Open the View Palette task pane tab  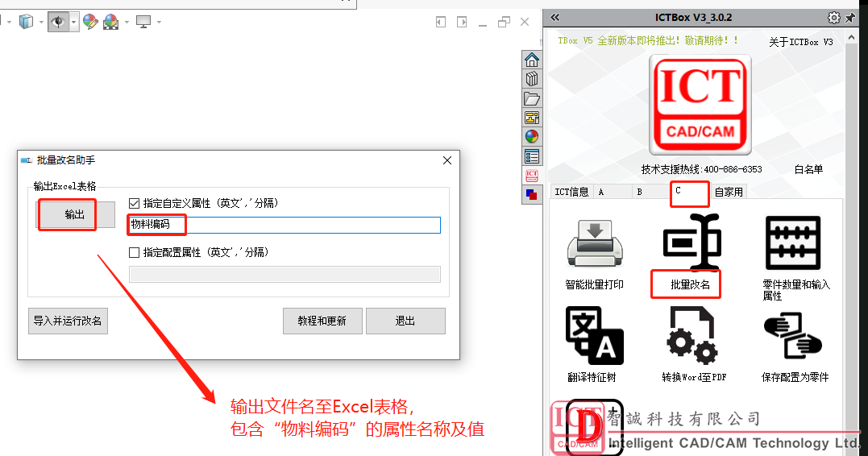pos(532,118)
